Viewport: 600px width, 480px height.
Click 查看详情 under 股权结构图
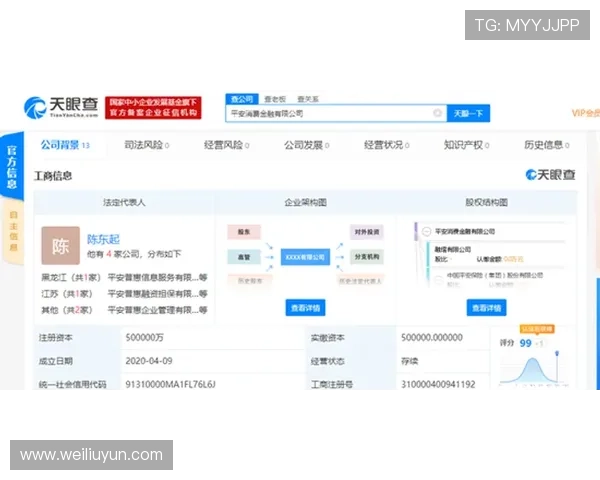coord(486,308)
